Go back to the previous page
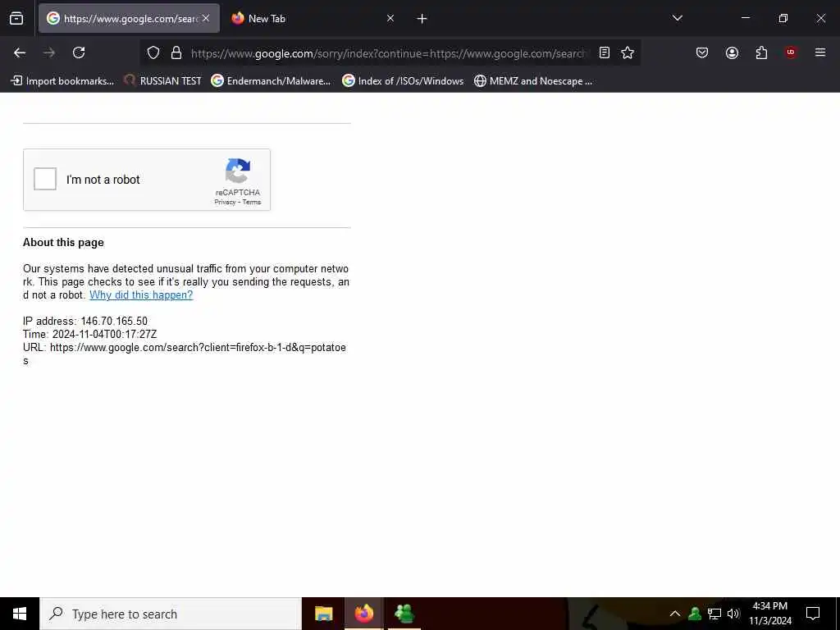The image size is (840, 630). (20, 52)
